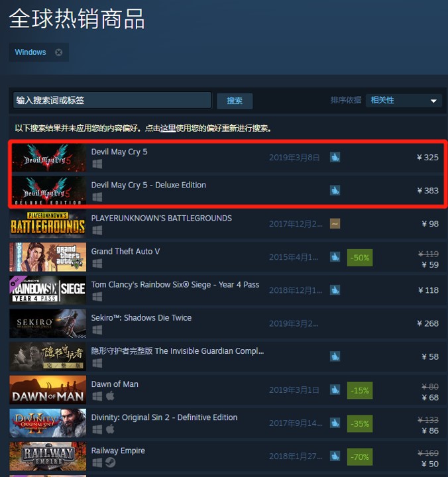This screenshot has height=477, width=448.
Task: Open the Devil May Cry 5 Deluxe Edition entry
Action: 228,191
